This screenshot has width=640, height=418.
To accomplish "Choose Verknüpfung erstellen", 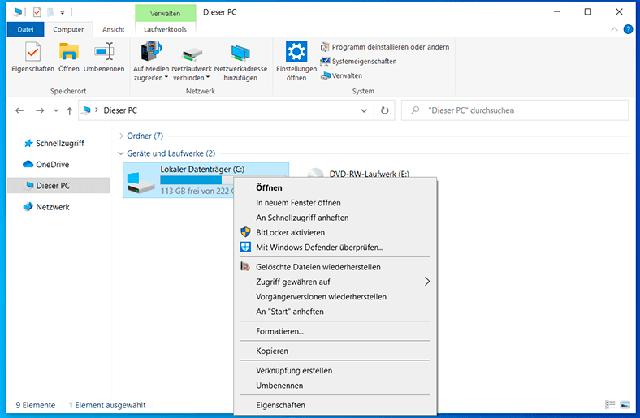I will (x=336, y=371).
